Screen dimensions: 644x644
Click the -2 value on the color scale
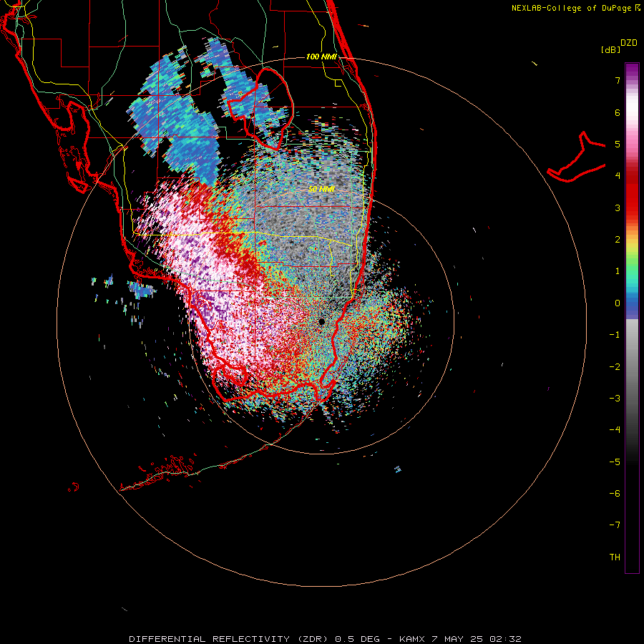[x=615, y=367]
